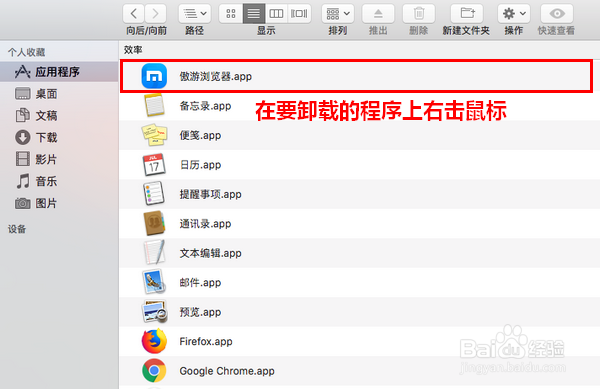
Task: Click the 删除 trash toolbar button
Action: [x=419, y=14]
